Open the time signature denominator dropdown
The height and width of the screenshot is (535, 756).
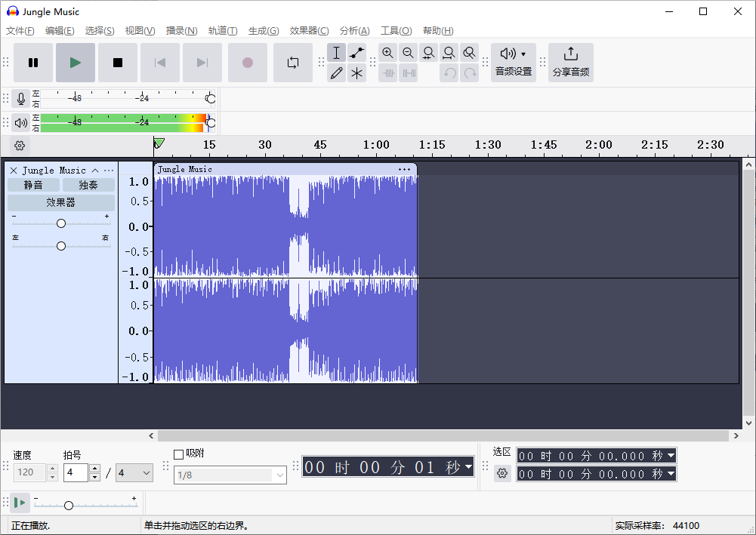click(x=134, y=473)
